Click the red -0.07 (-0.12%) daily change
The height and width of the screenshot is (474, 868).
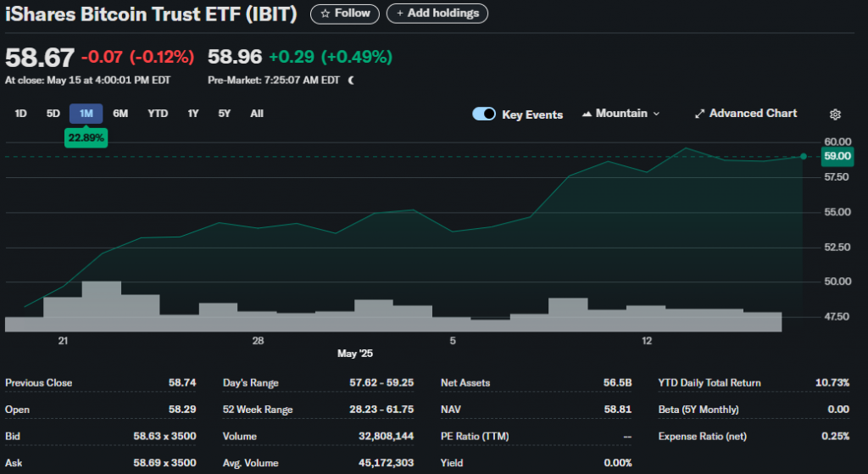137,57
